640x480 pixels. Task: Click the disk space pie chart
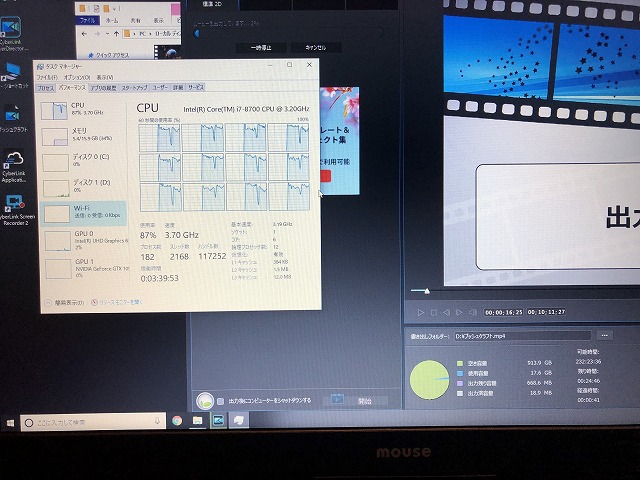(x=429, y=380)
